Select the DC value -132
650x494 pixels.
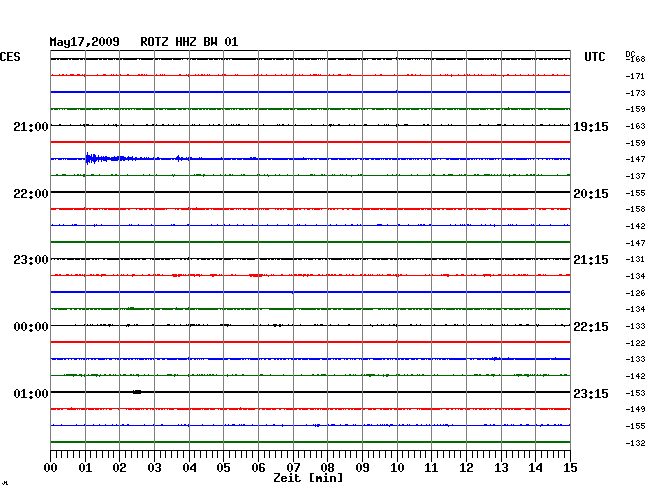point(635,443)
